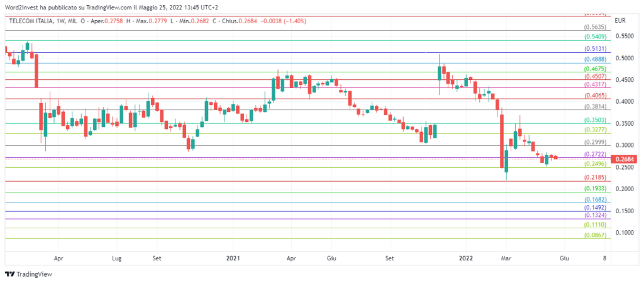Image resolution: width=644 pixels, height=283 pixels.
Task: Select the TELECOM ITALIA, 1W, MIL symbol title
Action: tap(43, 21)
